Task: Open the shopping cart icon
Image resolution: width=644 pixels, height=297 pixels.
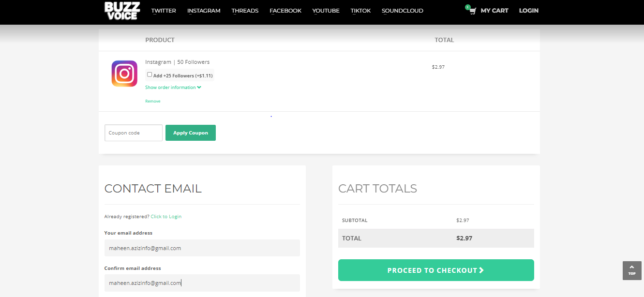Action: pyautogui.click(x=472, y=11)
